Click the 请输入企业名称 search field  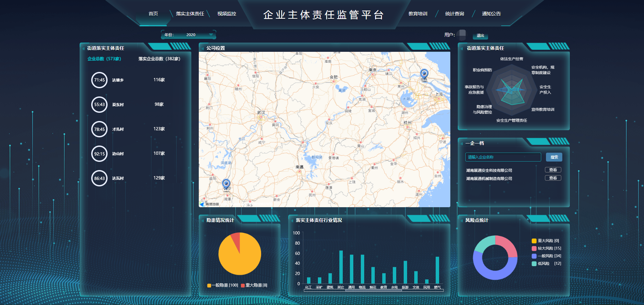tap(503, 157)
